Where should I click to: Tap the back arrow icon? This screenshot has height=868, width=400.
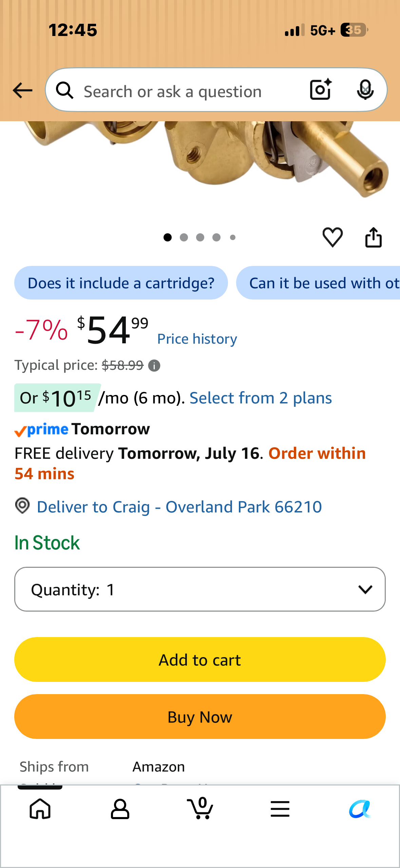point(22,90)
